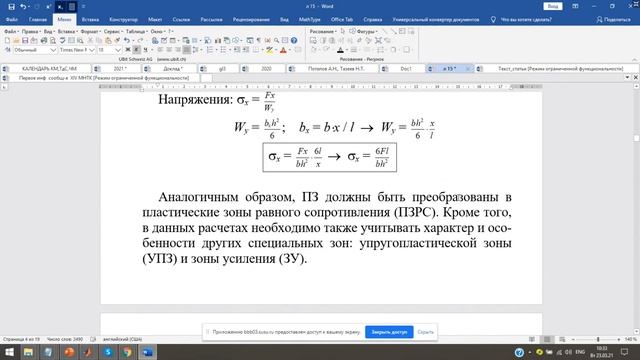Viewport: 640px width, 360px height.
Task: Open Chrome from the taskbar
Action: click(x=128, y=352)
